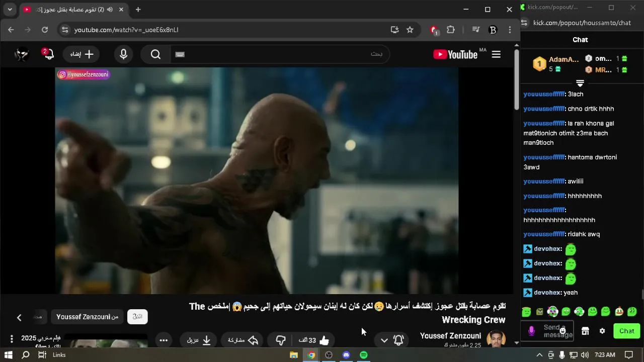
Task: Mute the YouTube tab audio icon
Action: (110, 9)
